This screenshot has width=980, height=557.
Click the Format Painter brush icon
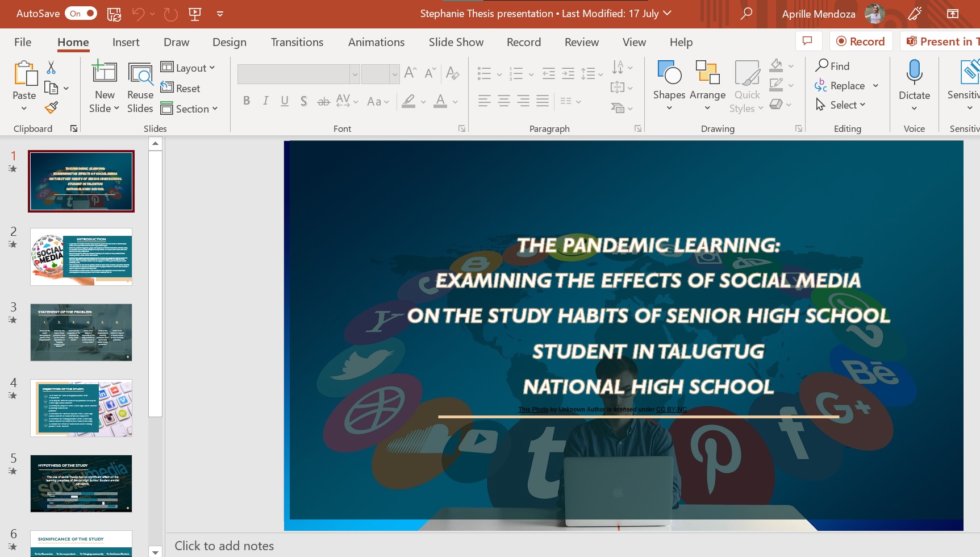[51, 107]
